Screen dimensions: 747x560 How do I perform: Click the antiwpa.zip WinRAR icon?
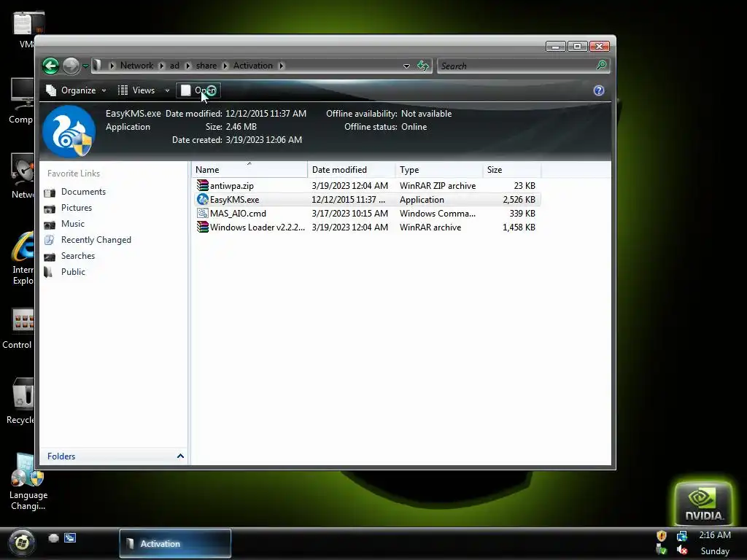[203, 185]
